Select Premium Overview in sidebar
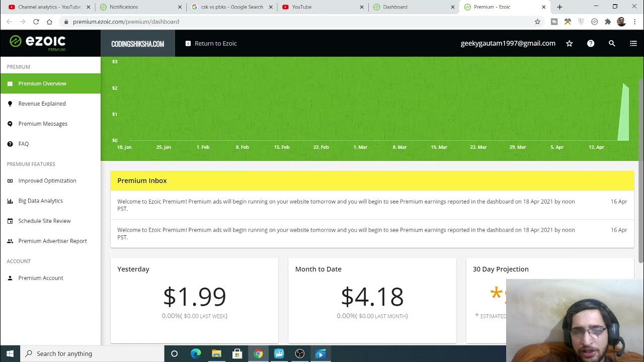This screenshot has width=644, height=362. pos(42,83)
